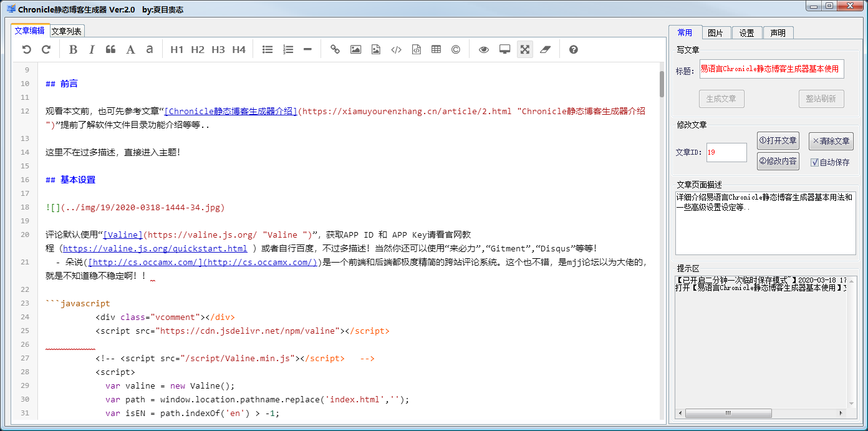Switch to the 文章编辑 tab
This screenshot has height=431, width=868.
pyautogui.click(x=30, y=31)
